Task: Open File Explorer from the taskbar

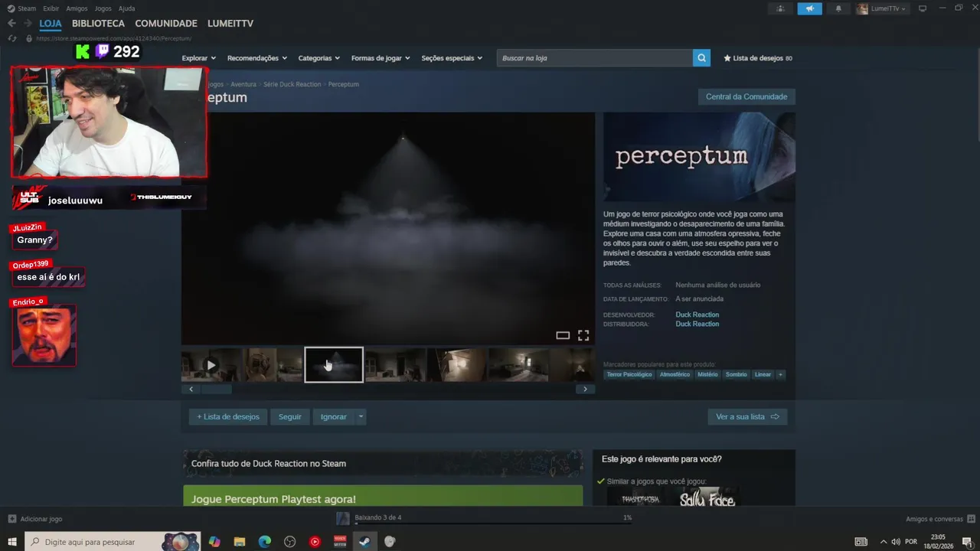Action: click(239, 542)
